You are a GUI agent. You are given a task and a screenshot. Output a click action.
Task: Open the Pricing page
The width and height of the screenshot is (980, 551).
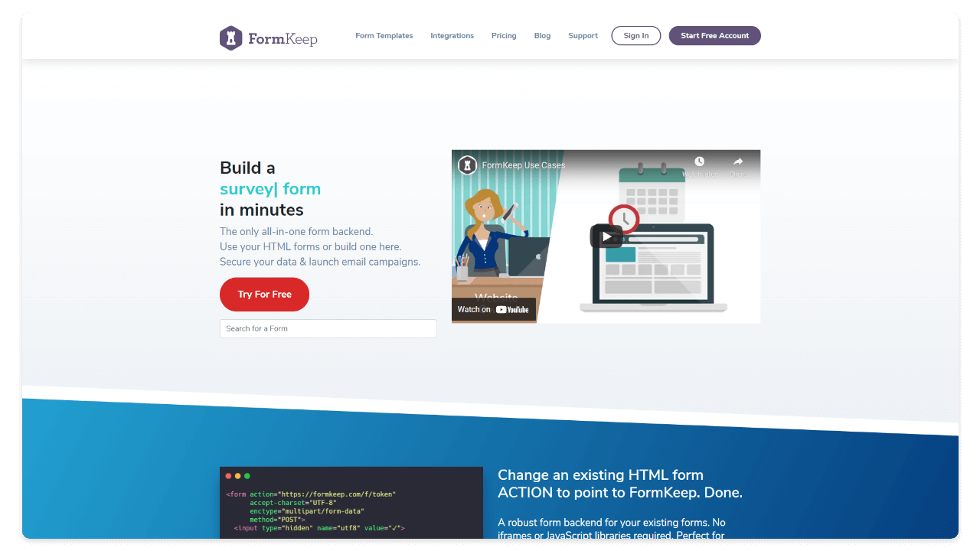pos(504,36)
